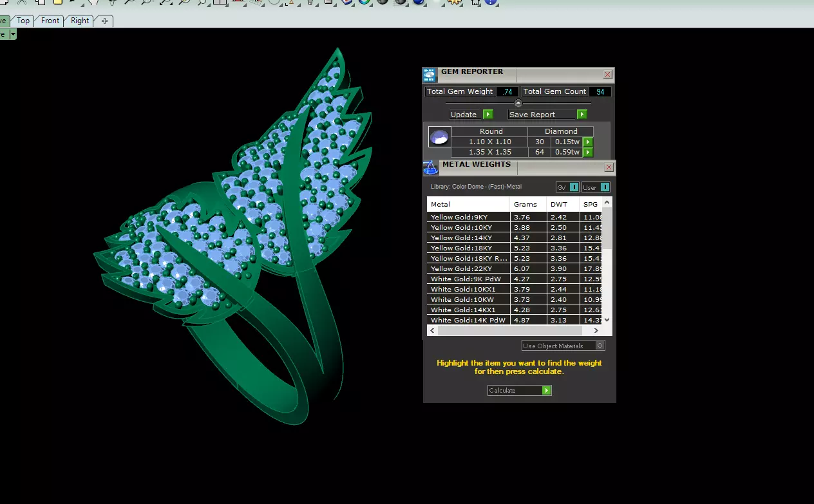Click the Round shape header cell
This screenshot has width=814, height=504.
pyautogui.click(x=491, y=131)
